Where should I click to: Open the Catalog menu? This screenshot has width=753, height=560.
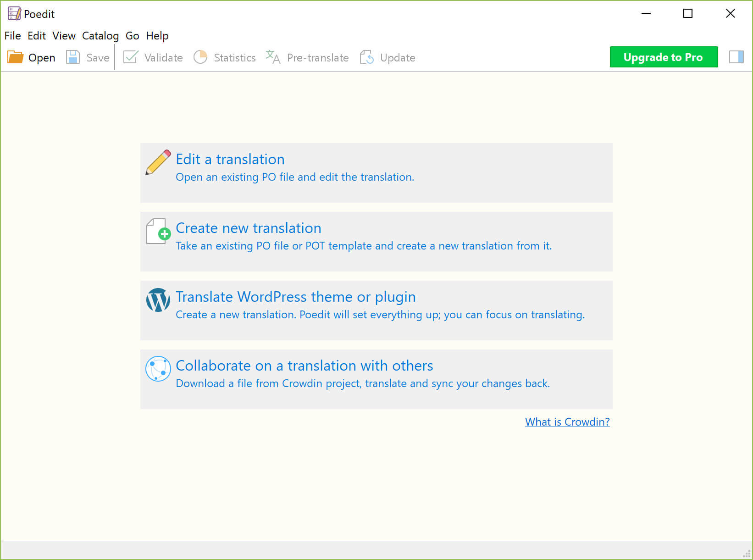click(100, 36)
